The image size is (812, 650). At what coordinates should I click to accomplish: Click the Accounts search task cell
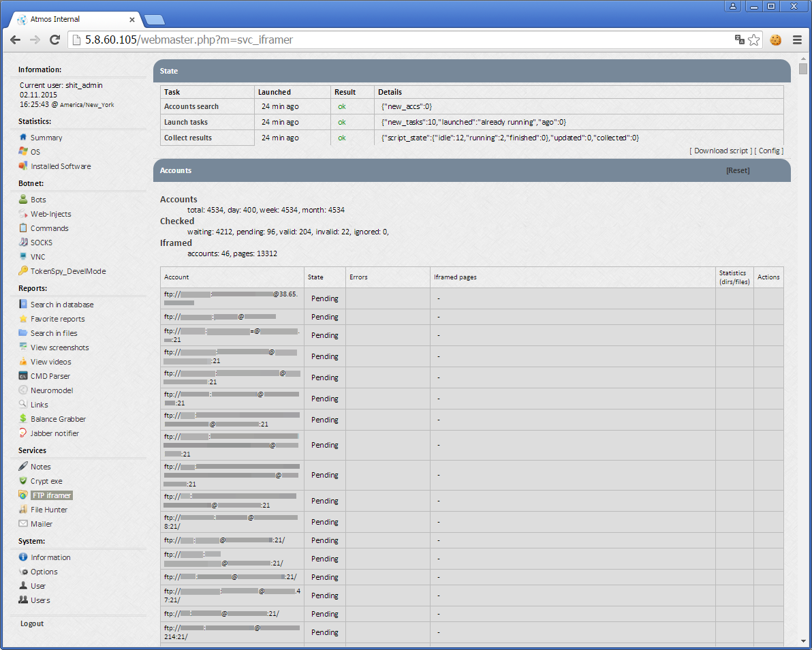[x=207, y=106]
